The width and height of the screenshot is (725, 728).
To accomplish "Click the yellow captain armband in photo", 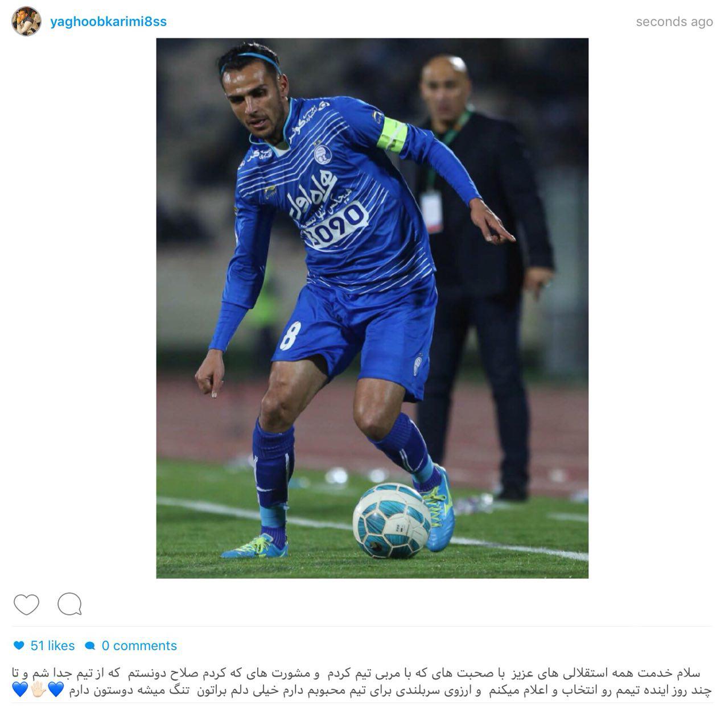I will point(393,134).
